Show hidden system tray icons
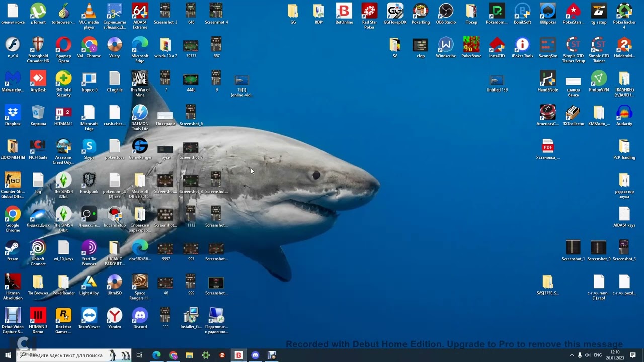 click(x=572, y=355)
